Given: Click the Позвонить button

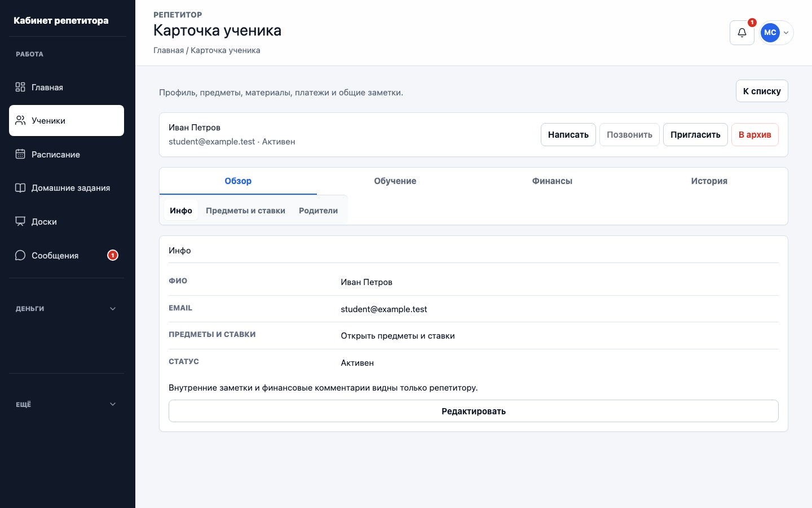Looking at the screenshot, I should click(629, 135).
